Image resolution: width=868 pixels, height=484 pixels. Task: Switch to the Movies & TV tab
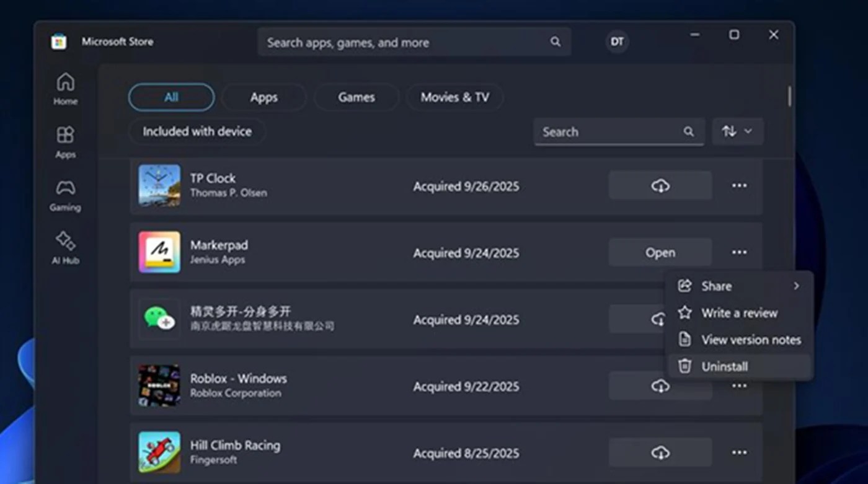point(454,97)
